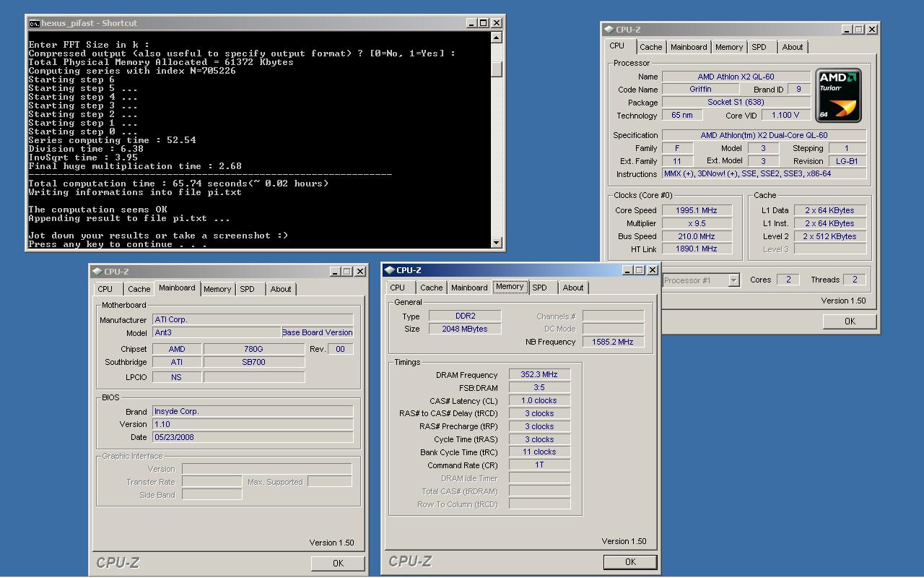The image size is (924, 578).
Task: Open Mainboard tab in the CPU window
Action: point(689,47)
